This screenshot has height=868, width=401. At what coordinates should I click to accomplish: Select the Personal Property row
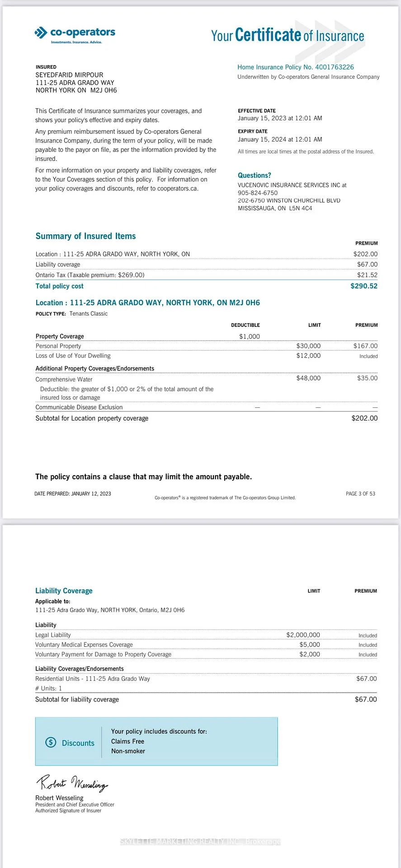pos(207,346)
